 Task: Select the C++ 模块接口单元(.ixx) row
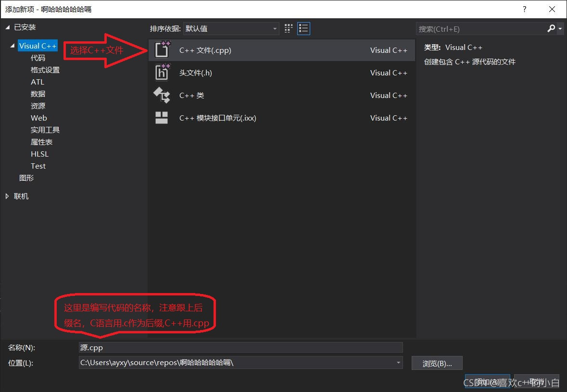pyautogui.click(x=281, y=118)
